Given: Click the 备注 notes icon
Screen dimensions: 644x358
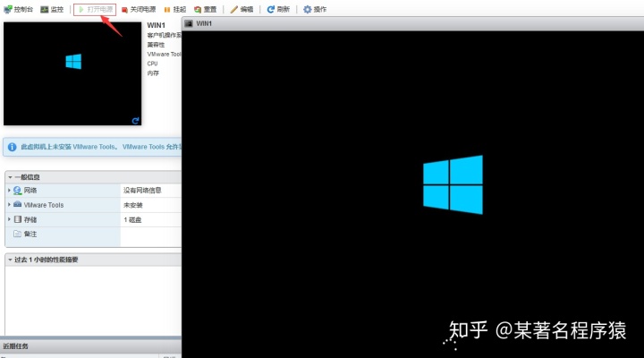Looking at the screenshot, I should [x=17, y=234].
